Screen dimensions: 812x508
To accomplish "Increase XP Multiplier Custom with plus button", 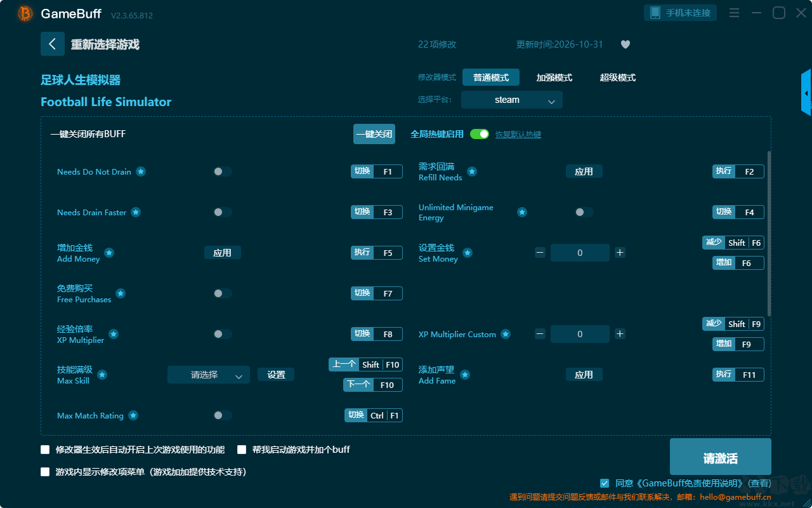I will pyautogui.click(x=620, y=334).
